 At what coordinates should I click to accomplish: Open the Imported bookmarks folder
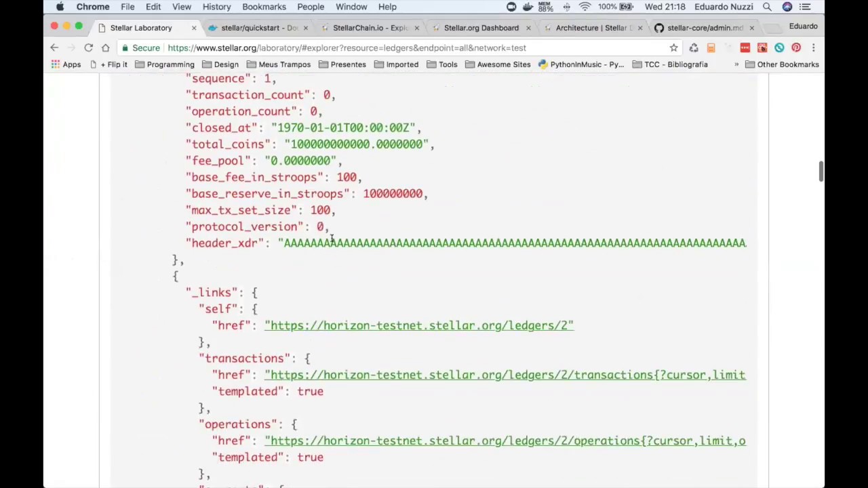point(396,64)
